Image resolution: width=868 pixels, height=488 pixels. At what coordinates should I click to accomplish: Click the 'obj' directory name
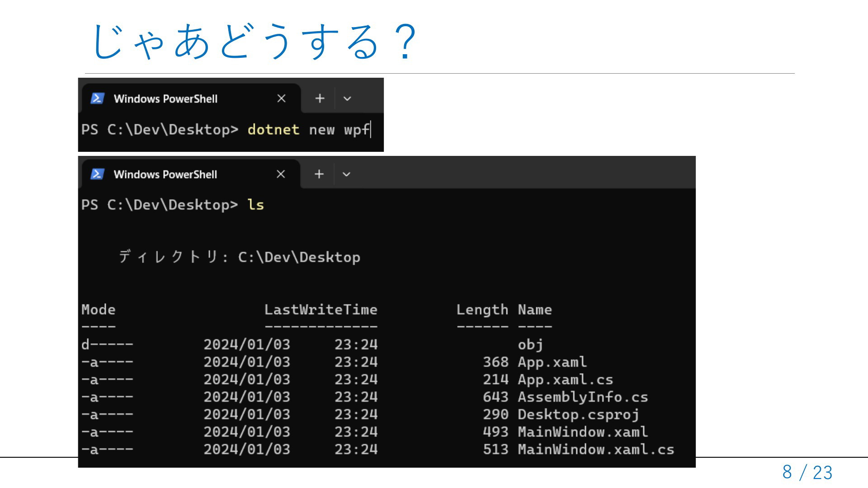[x=530, y=345]
